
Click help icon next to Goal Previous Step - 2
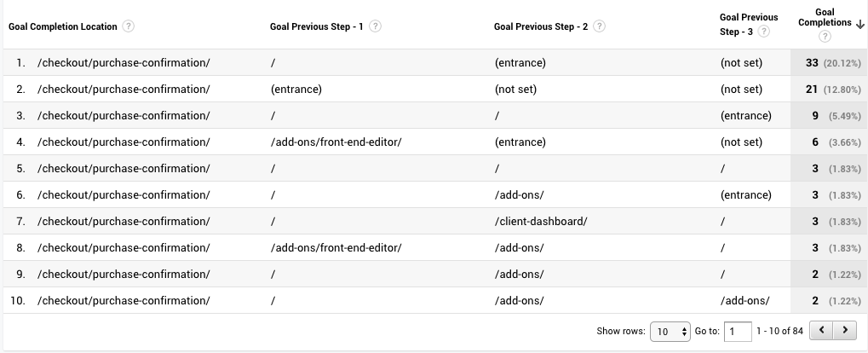pos(600,26)
